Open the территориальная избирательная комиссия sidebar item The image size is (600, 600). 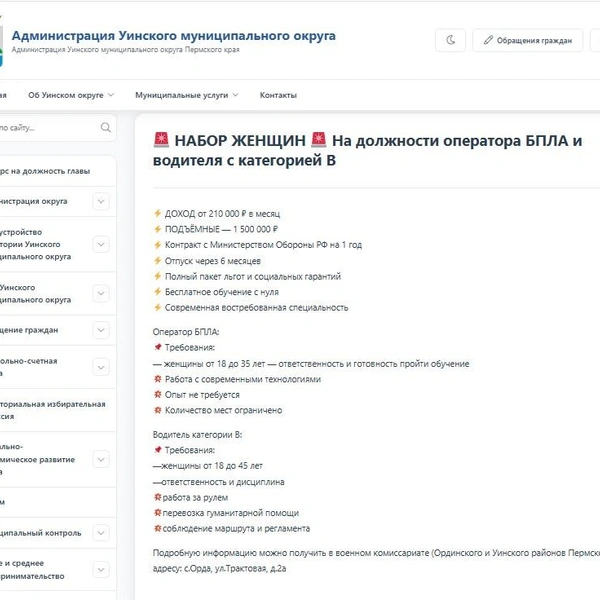click(53, 410)
